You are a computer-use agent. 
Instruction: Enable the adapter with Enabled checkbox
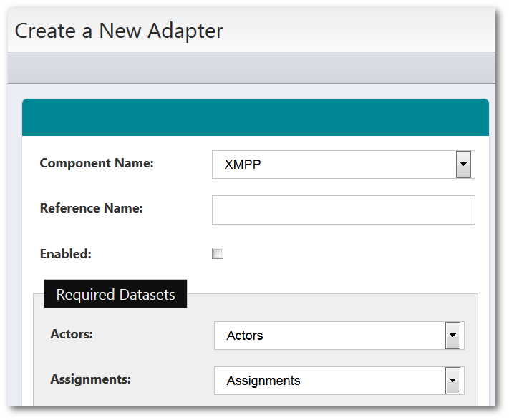(x=218, y=253)
